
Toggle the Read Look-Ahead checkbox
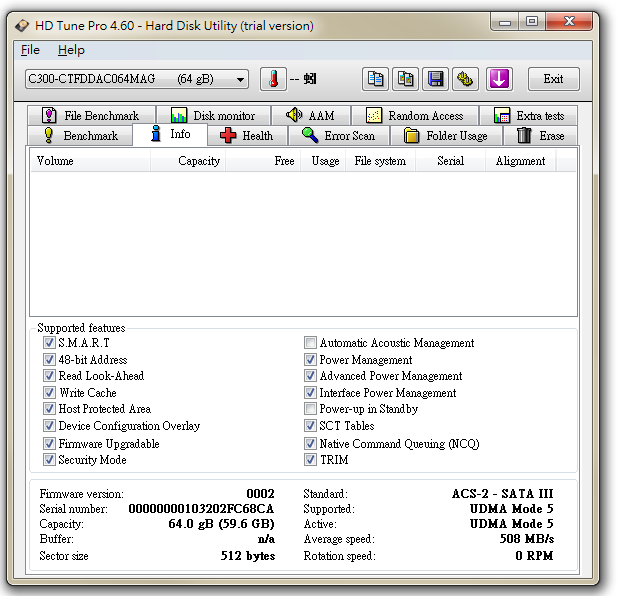point(49,375)
